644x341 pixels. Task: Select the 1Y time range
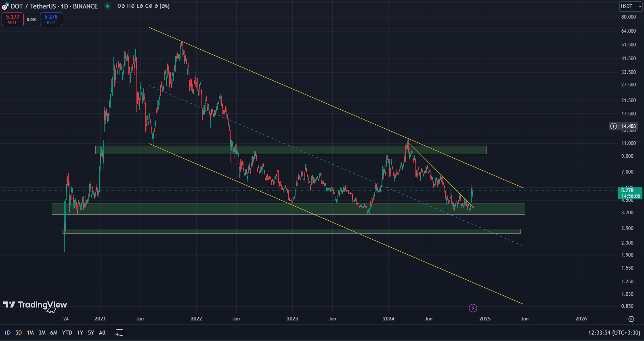(80, 333)
